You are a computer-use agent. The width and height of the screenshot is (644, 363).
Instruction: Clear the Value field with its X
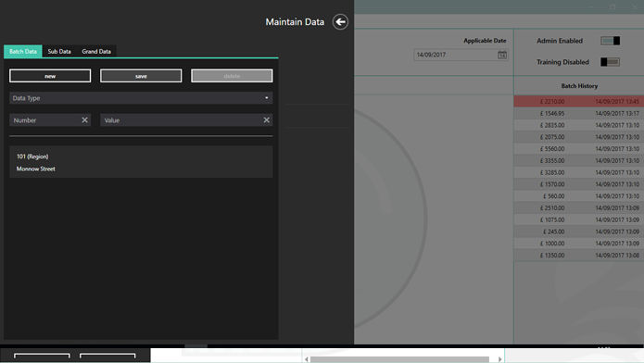click(x=267, y=119)
